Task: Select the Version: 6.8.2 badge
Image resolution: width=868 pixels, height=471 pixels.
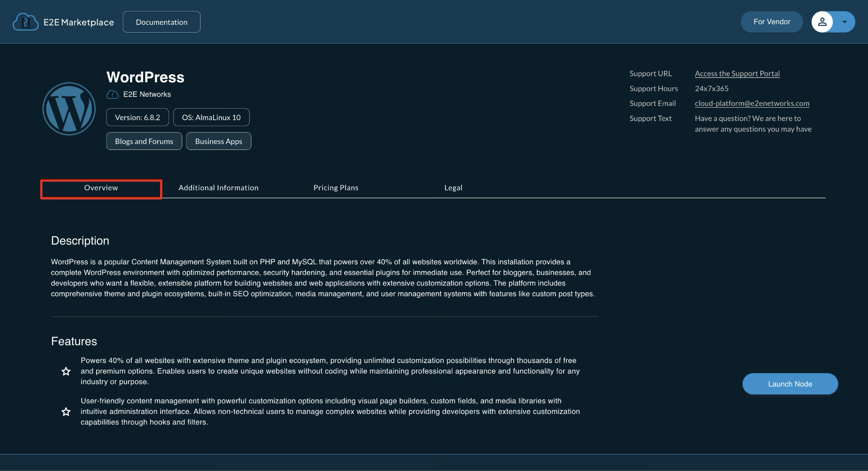Action: [x=137, y=117]
